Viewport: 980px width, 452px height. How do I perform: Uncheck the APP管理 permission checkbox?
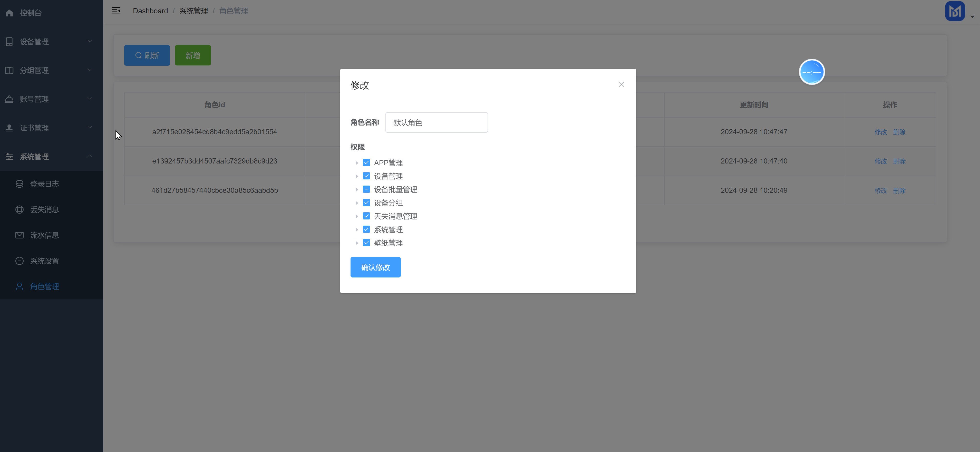tap(366, 162)
